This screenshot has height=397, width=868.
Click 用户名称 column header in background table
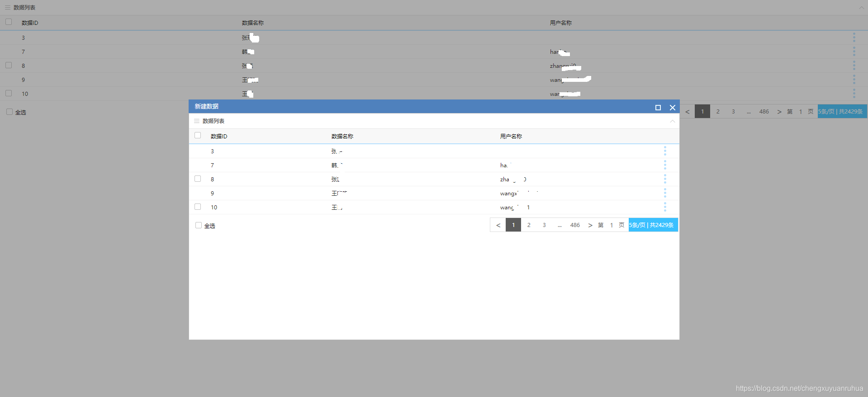pos(561,23)
